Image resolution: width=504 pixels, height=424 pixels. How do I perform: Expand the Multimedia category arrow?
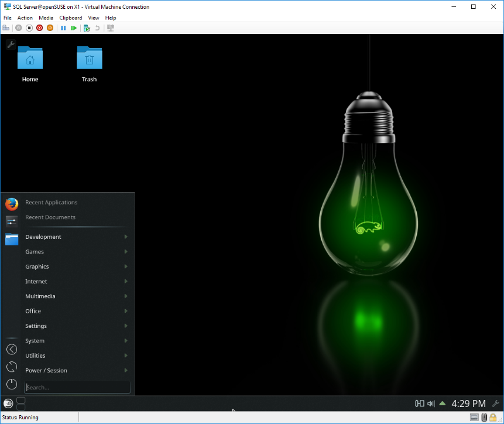126,296
